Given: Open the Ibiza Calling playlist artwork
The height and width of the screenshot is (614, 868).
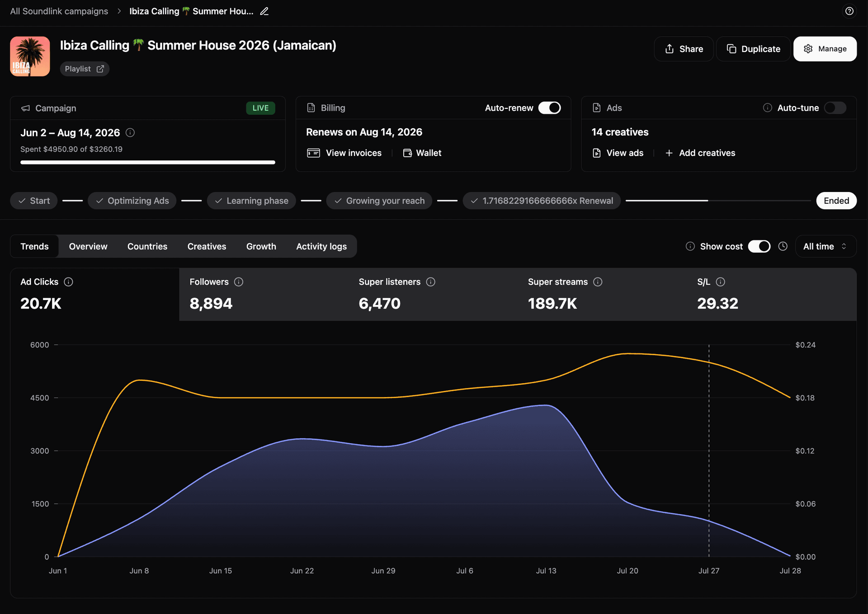Looking at the screenshot, I should (x=30, y=56).
